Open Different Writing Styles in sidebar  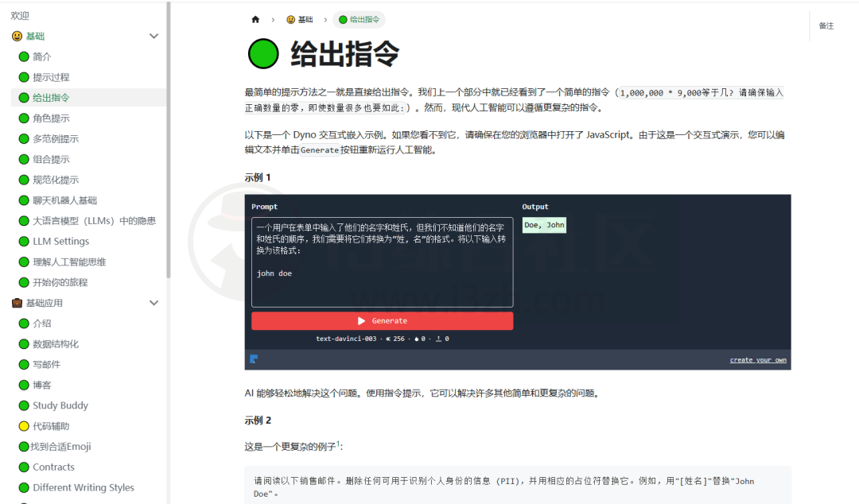tap(84, 487)
